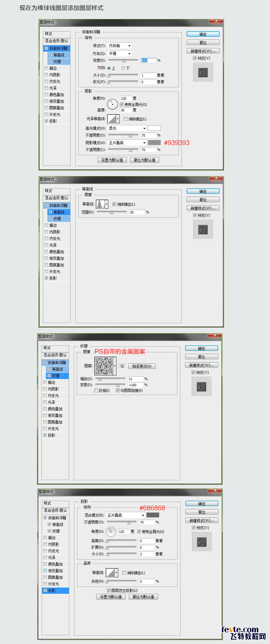This screenshot has height=644, width=270.
Task: Click 设置为默认值 in the 斜面和浮雕 dialog
Action: coord(112,160)
